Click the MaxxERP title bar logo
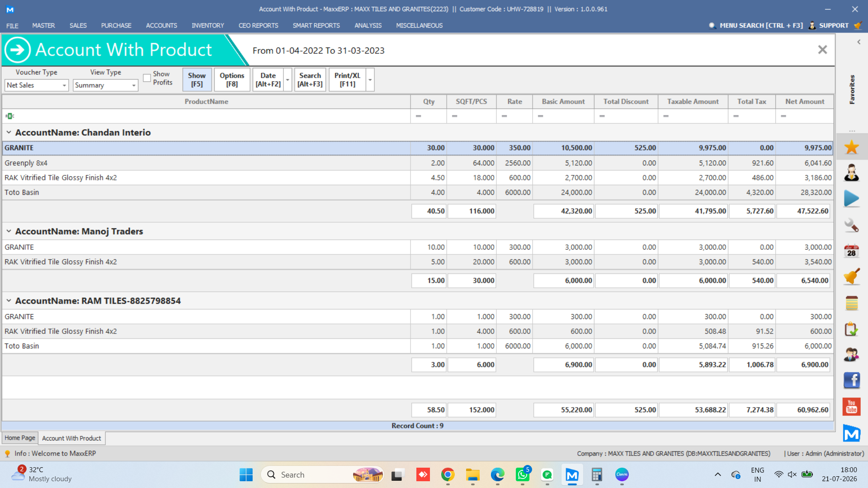This screenshot has width=868, height=488. pos(10,9)
